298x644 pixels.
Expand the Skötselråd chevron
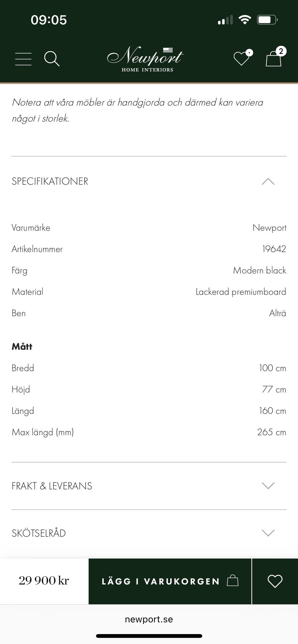tap(268, 533)
